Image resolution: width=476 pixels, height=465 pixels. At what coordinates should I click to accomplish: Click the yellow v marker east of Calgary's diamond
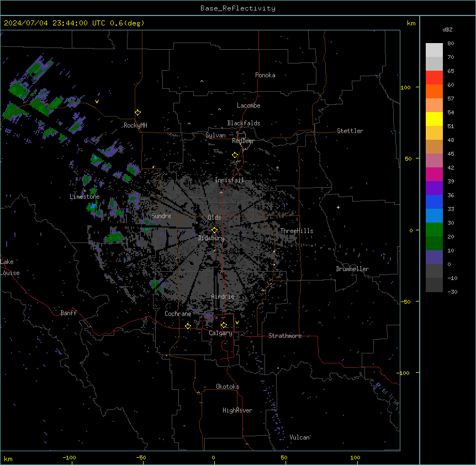[x=237, y=323]
